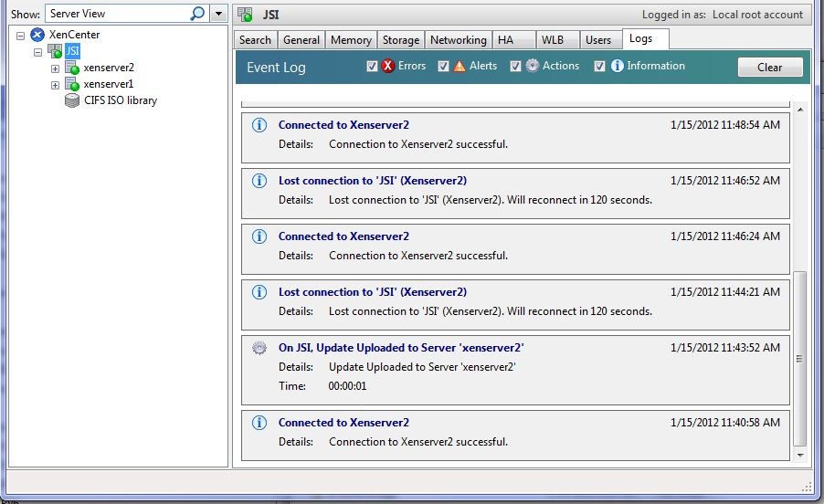Uncheck the Errors filter checkbox
This screenshot has height=504, width=824.
click(x=372, y=67)
